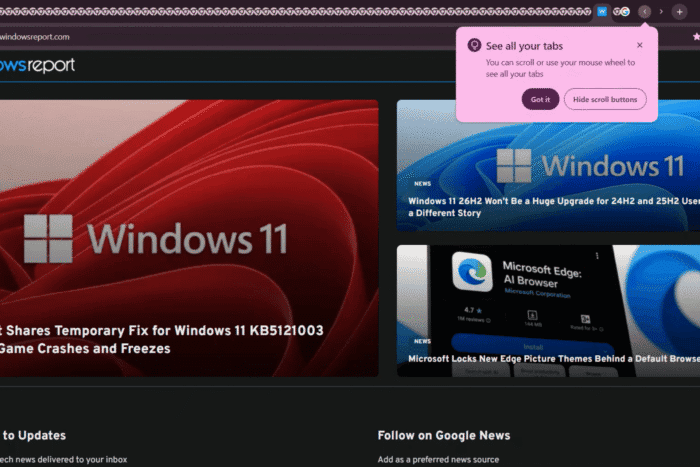The image size is (700, 467).
Task: Click the Windows Report site logo
Action: (x=38, y=65)
